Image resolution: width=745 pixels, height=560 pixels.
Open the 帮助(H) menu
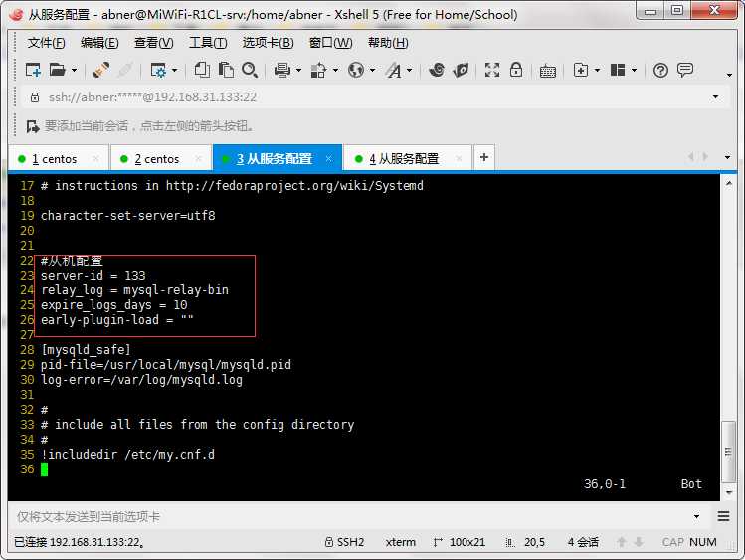pos(388,43)
